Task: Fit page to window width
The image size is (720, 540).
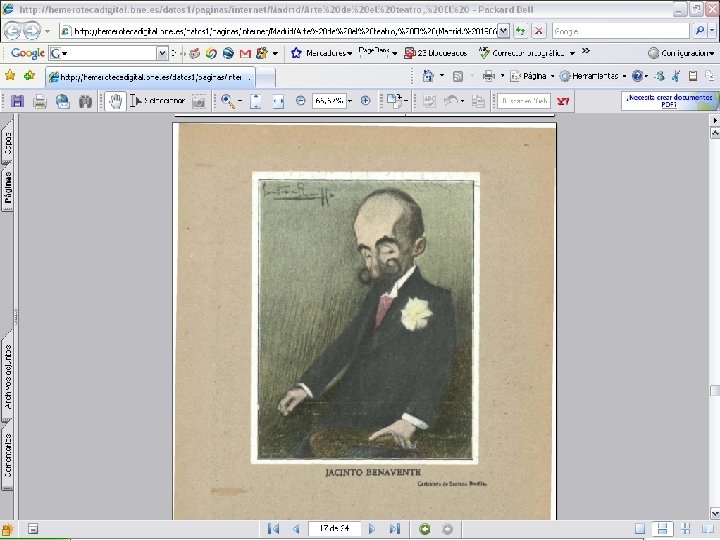Action: 278,101
